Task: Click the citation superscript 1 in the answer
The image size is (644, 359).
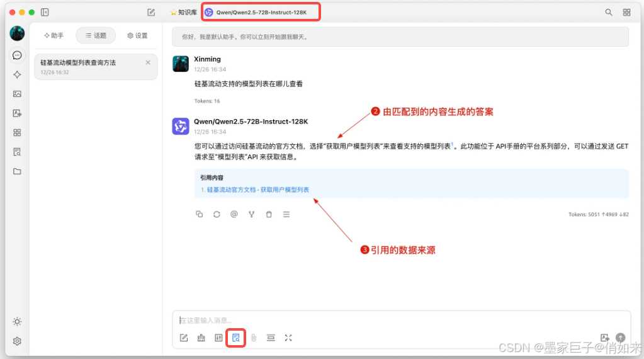Action: 452,144
